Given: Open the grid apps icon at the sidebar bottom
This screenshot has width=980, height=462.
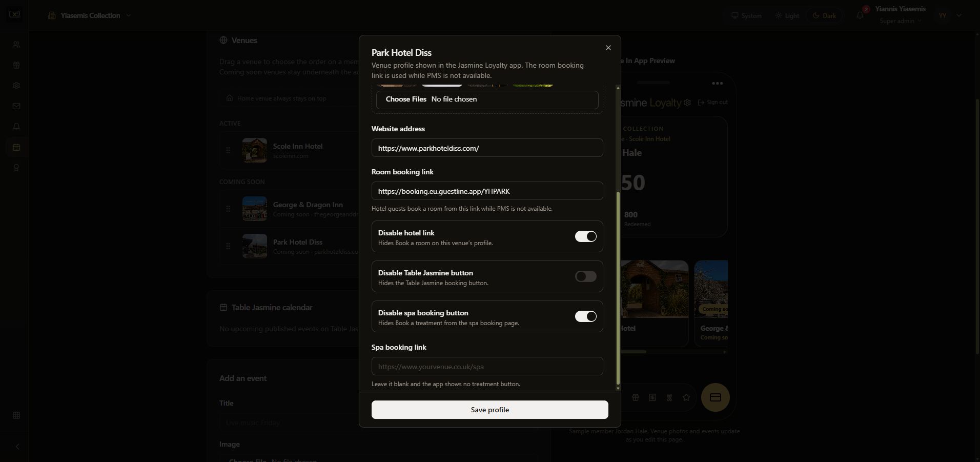Looking at the screenshot, I should coord(16,415).
